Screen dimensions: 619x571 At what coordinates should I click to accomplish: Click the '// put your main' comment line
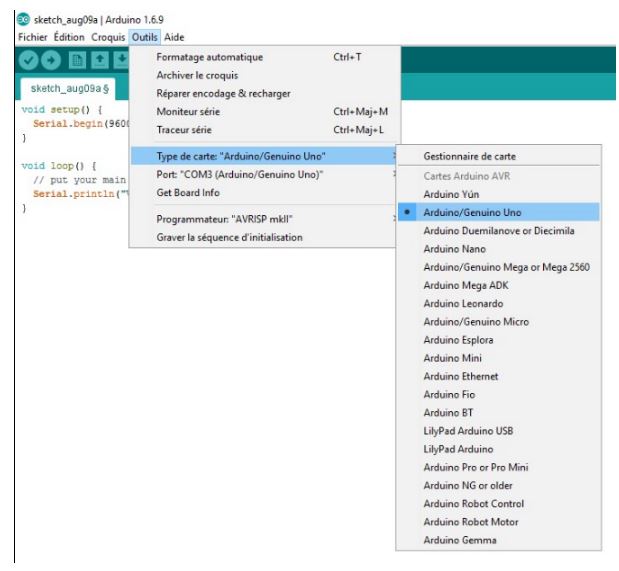80,180
